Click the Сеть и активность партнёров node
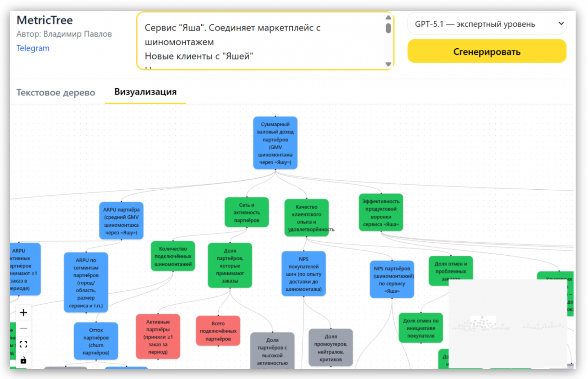The image size is (588, 379). pos(247,213)
